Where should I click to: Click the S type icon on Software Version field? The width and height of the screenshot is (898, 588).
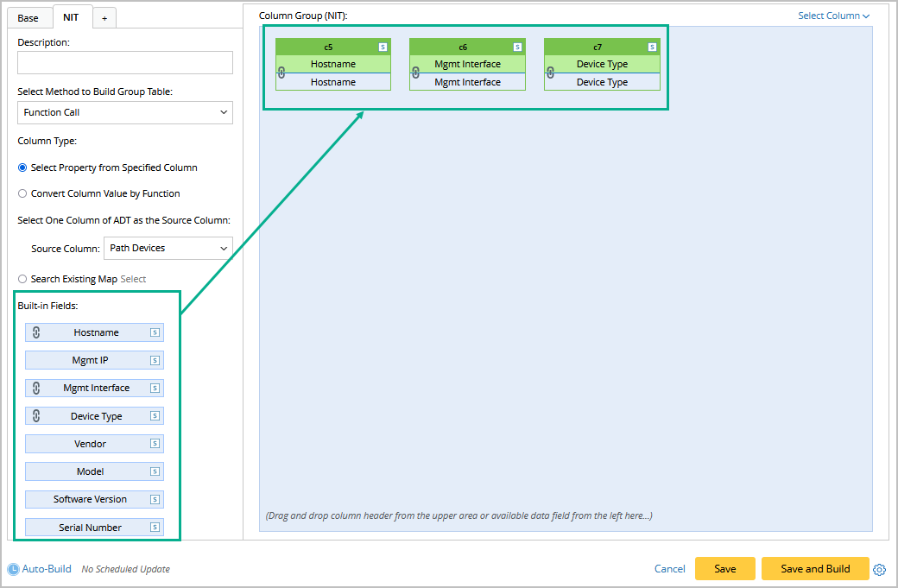[x=155, y=500]
